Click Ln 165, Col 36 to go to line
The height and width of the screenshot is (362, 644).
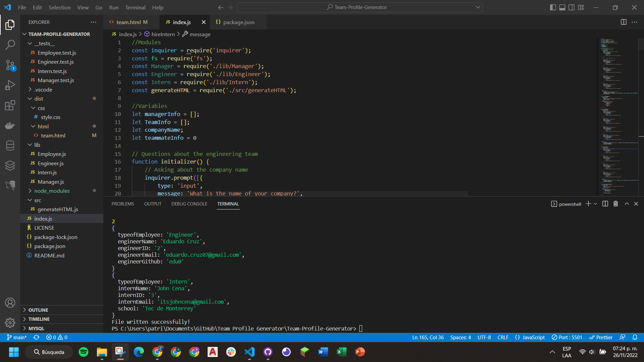428,337
